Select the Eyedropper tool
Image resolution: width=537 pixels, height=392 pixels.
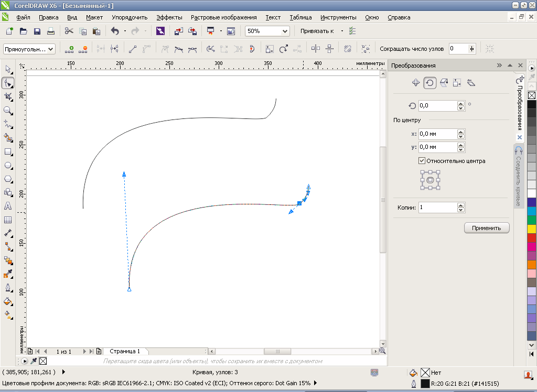(8, 274)
